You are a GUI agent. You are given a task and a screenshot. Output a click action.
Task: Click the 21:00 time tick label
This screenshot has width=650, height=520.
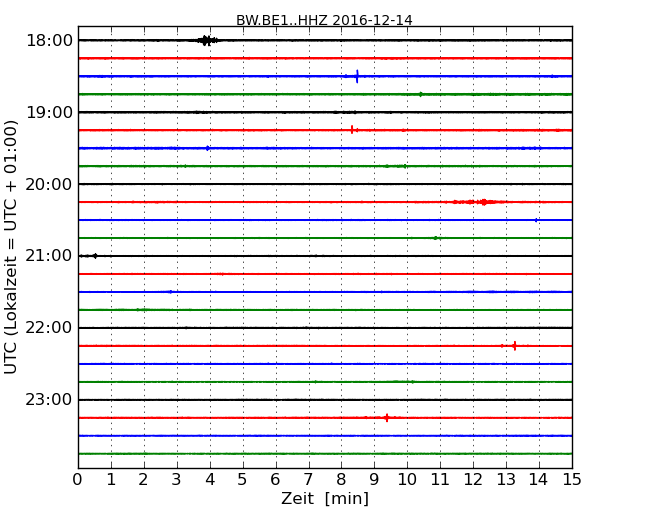[49, 256]
